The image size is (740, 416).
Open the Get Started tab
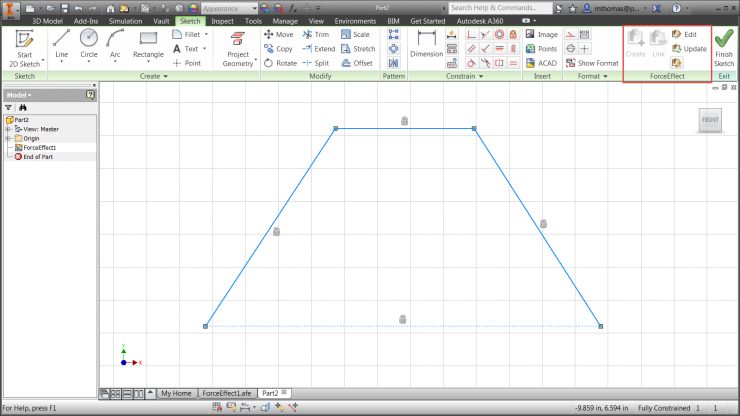click(428, 21)
